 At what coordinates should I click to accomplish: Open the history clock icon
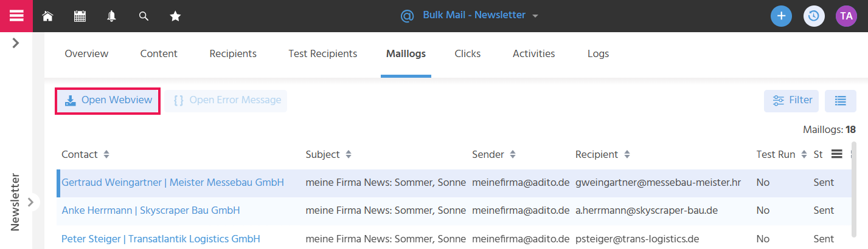814,16
